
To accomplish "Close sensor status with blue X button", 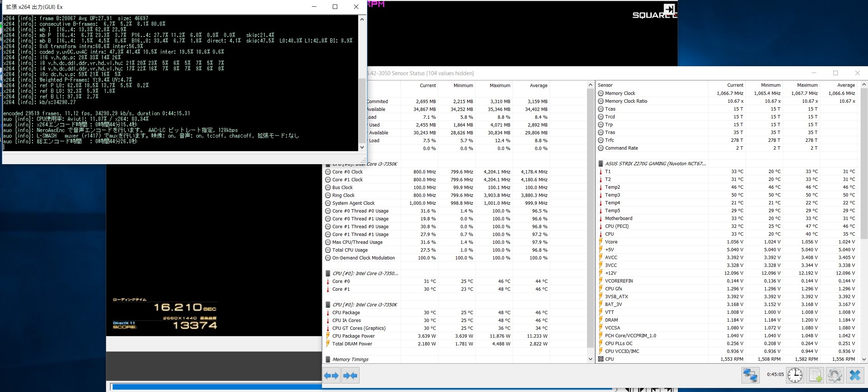I will [x=855, y=375].
